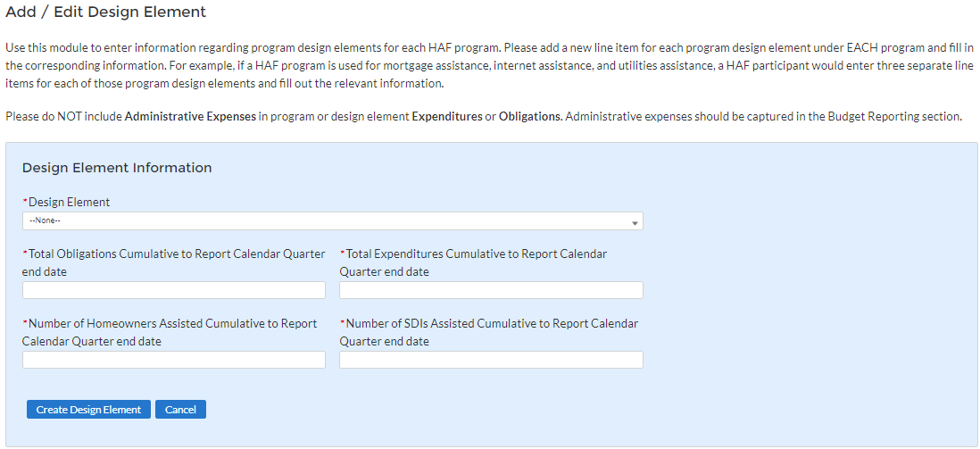This screenshot has height=449, width=980.
Task: Focus the Total Expenditures Cumulative input field
Action: (491, 290)
